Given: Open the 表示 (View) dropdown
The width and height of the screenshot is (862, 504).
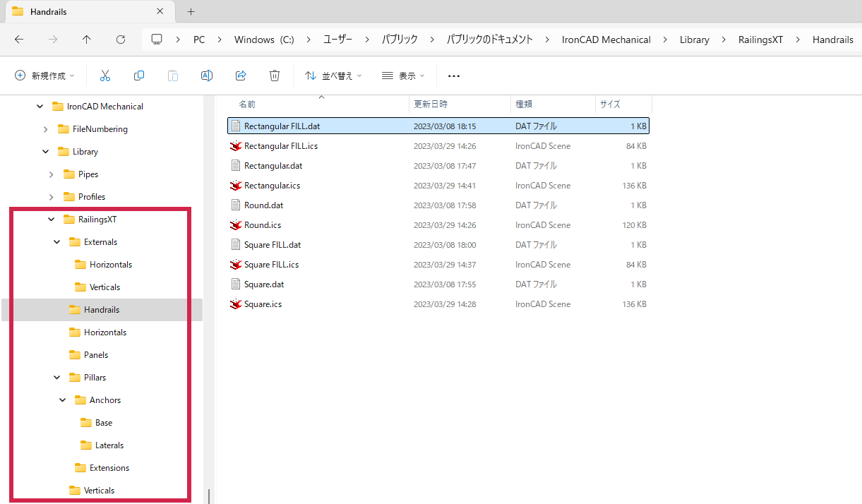Looking at the screenshot, I should tap(403, 76).
